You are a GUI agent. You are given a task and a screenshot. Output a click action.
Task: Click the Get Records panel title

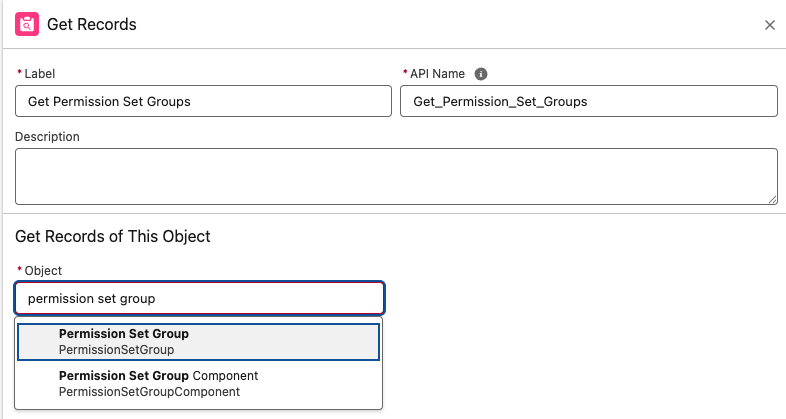[92, 24]
